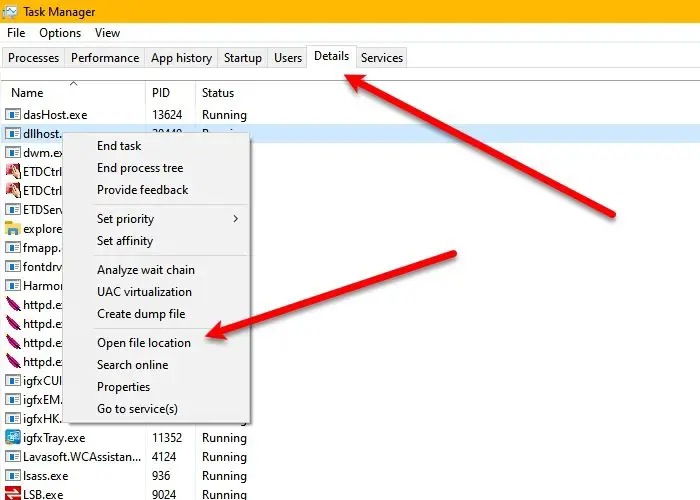Toggle UAC virtualization menu entry
Viewport: 700px width, 500px height.
click(145, 292)
